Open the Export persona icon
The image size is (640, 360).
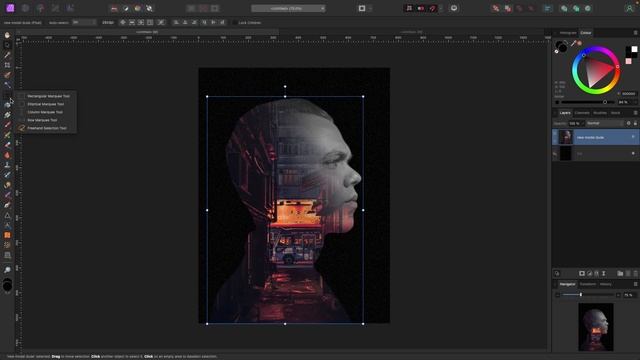tap(70, 8)
